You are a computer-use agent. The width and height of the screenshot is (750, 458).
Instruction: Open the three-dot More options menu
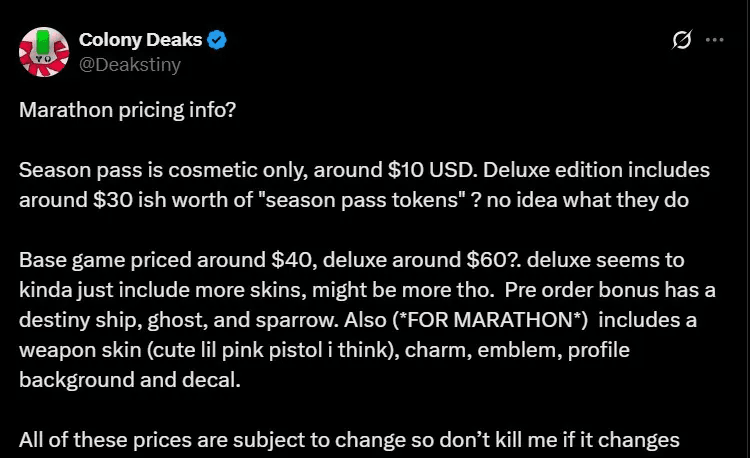click(714, 41)
